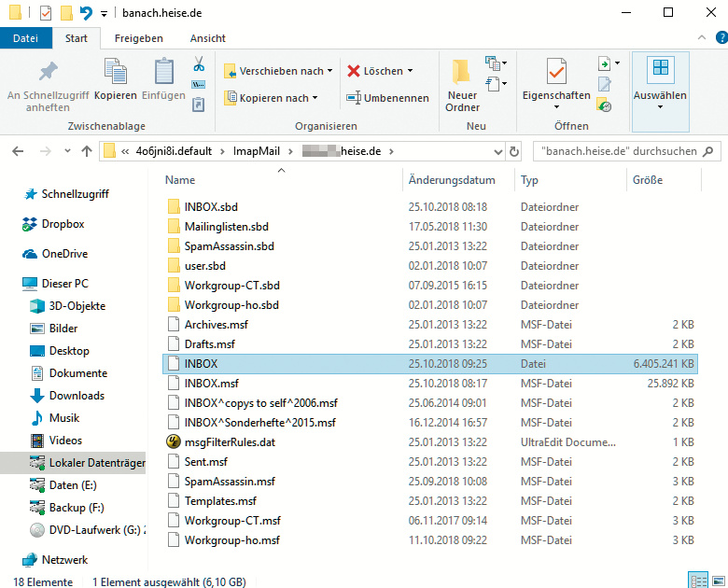Select OneDrive in navigation pane
The height and width of the screenshot is (588, 728).
click(55, 254)
